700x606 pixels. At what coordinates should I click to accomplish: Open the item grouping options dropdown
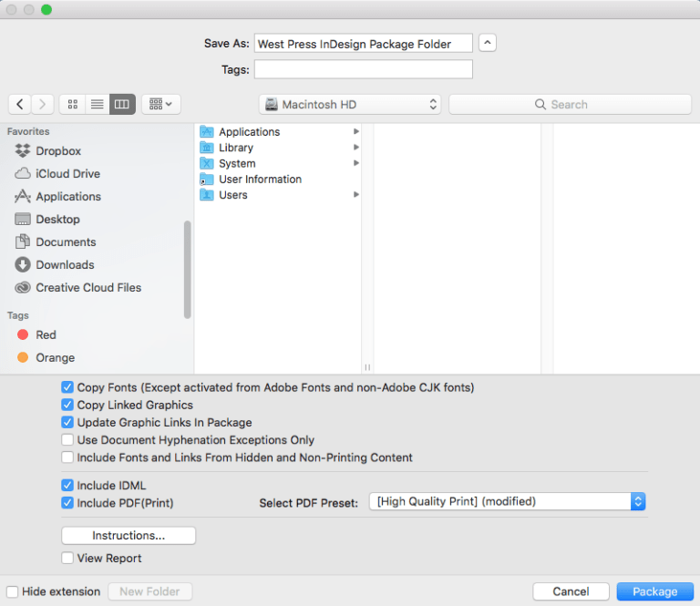160,105
